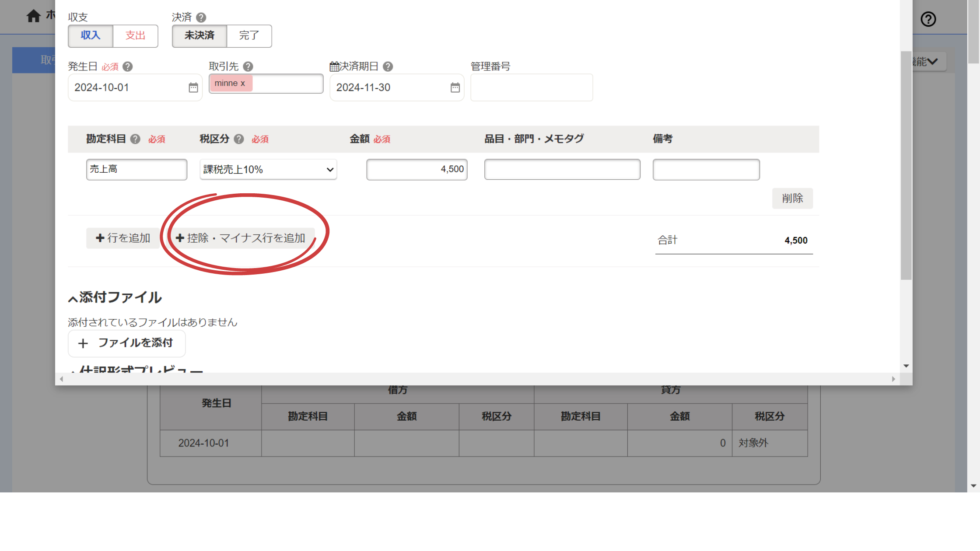Open calendar picker for 決済期日 date
980x551 pixels.
[x=455, y=88]
